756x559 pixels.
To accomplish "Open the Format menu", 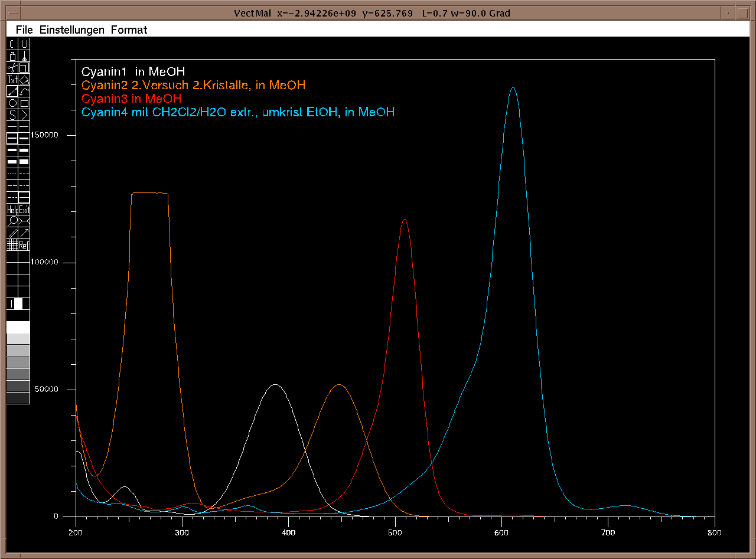I will 129,30.
